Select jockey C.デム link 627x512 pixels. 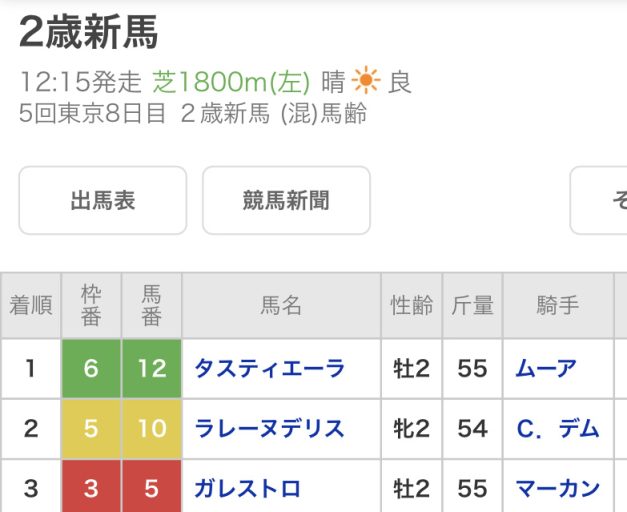558,428
